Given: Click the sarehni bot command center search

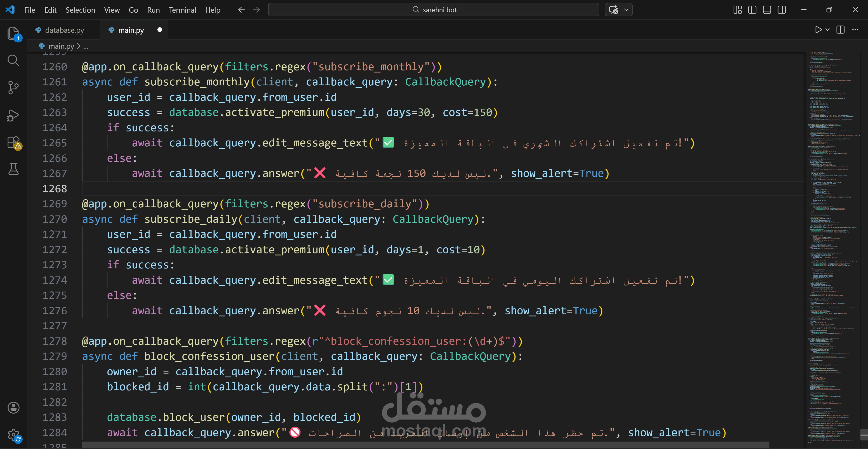Looking at the screenshot, I should [x=433, y=10].
